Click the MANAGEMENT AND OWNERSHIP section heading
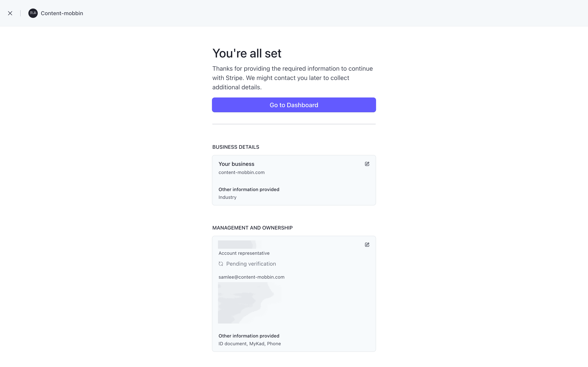The height and width of the screenshot is (367, 588). click(x=252, y=228)
